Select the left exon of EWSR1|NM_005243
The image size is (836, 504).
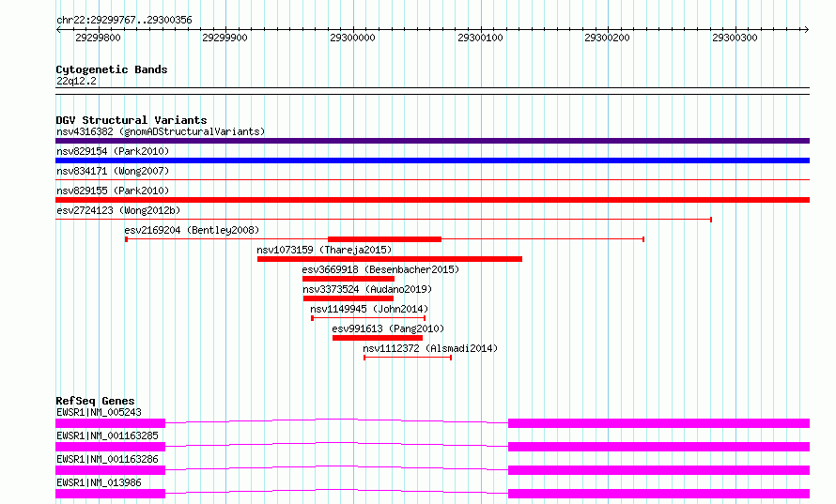[x=110, y=423]
